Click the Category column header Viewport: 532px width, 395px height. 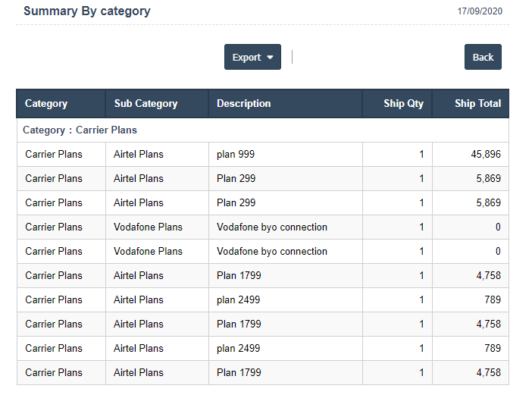click(x=46, y=104)
